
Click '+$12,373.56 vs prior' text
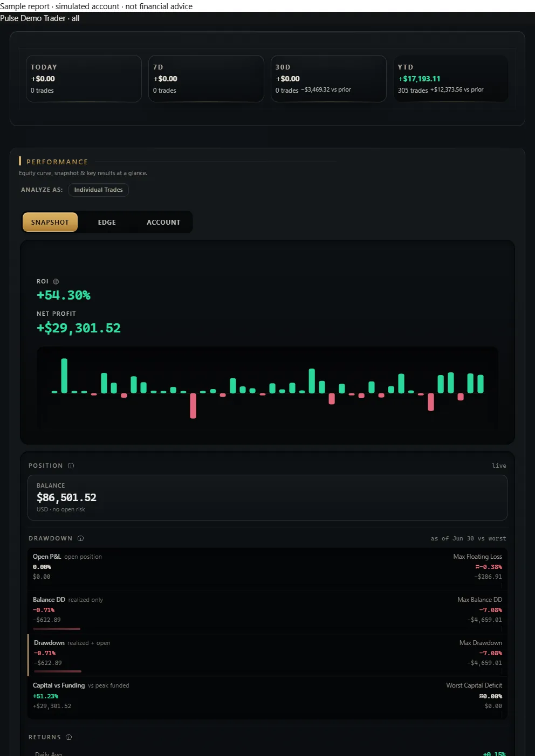tap(457, 89)
